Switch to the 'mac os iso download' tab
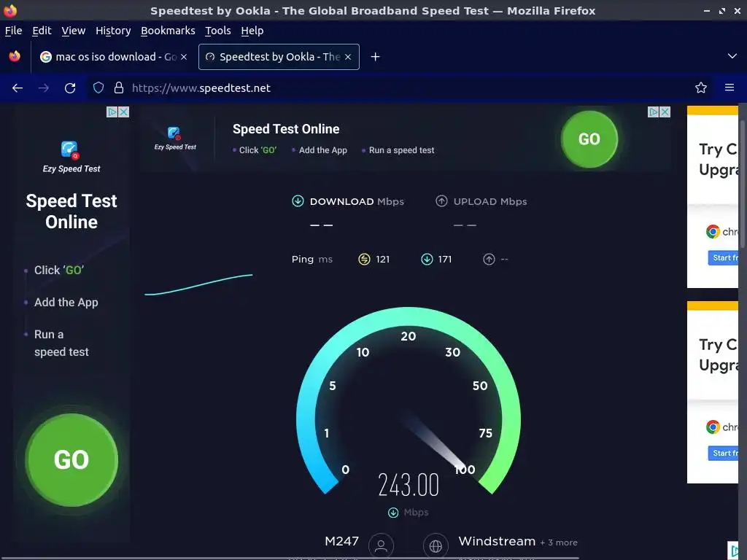The image size is (747, 560). click(x=113, y=57)
